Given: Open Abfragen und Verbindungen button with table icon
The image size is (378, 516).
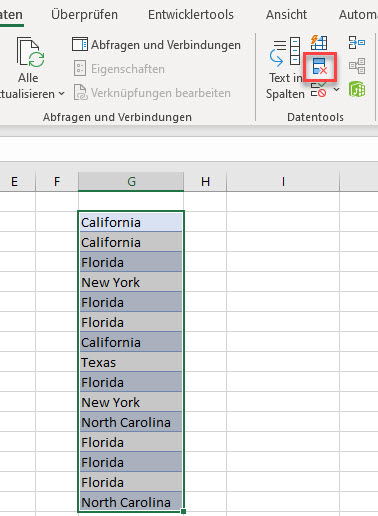Looking at the screenshot, I should (x=156, y=45).
